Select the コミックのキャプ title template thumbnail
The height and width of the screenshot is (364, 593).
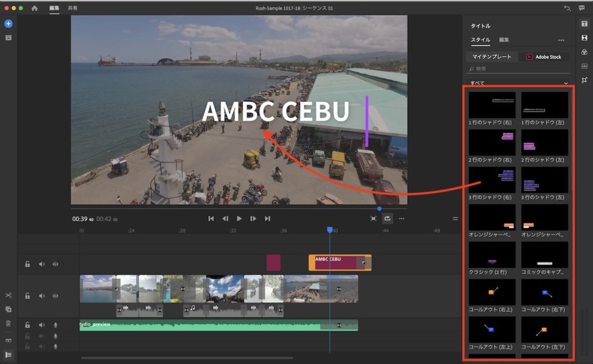click(x=544, y=255)
